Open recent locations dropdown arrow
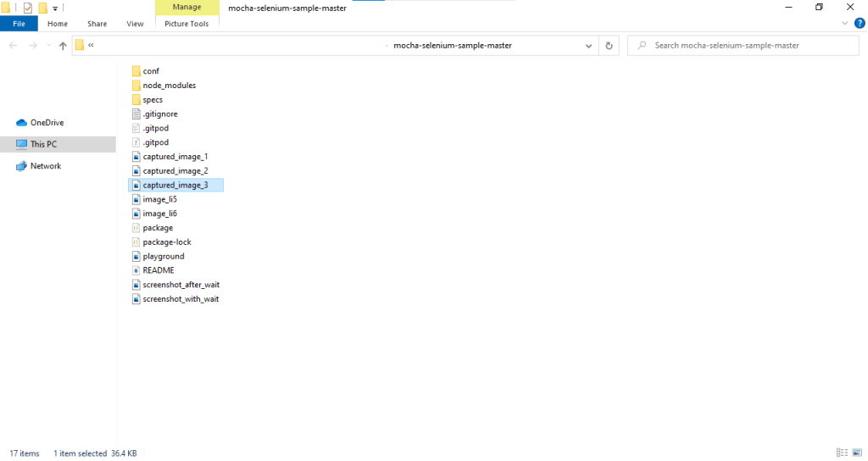This screenshot has width=868, height=461. (48, 46)
